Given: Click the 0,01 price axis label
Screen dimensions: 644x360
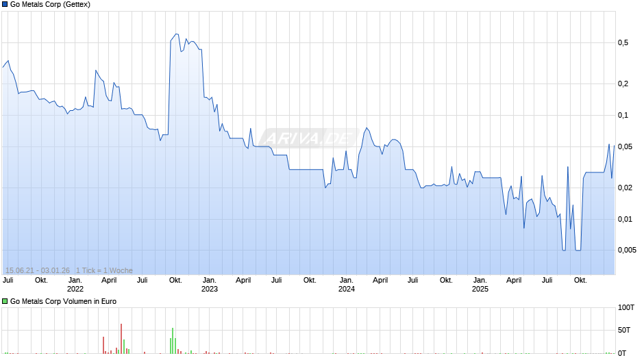Looking at the screenshot, I should click(625, 219).
